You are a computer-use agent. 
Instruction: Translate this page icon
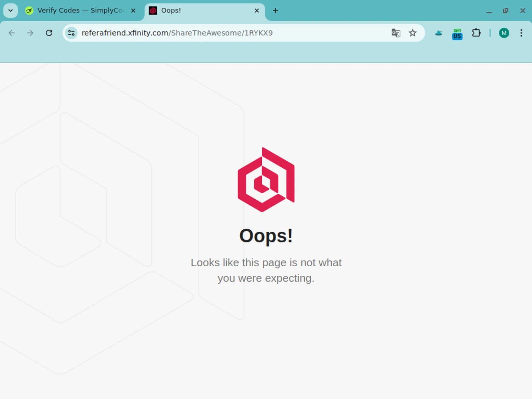tap(396, 33)
